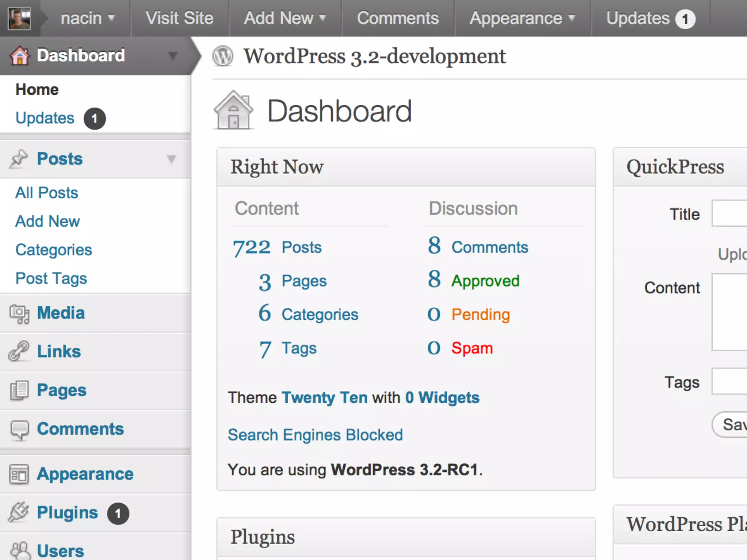This screenshot has width=747, height=560.
Task: Open the nacin user dropdown
Action: [x=88, y=18]
